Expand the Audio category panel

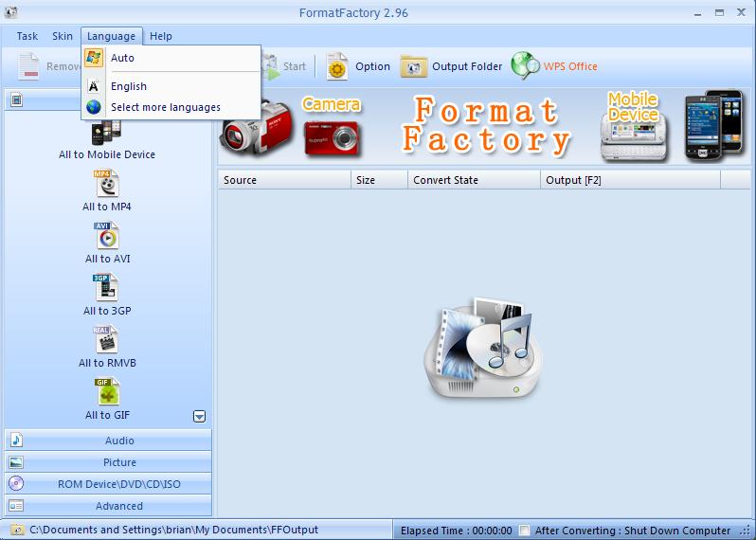click(108, 441)
